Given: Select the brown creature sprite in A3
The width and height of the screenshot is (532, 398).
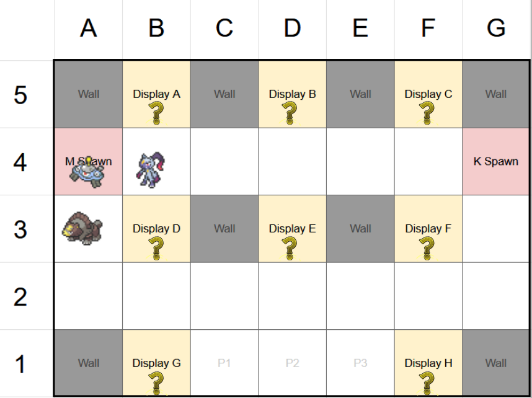Looking at the screenshot, I should (83, 228).
